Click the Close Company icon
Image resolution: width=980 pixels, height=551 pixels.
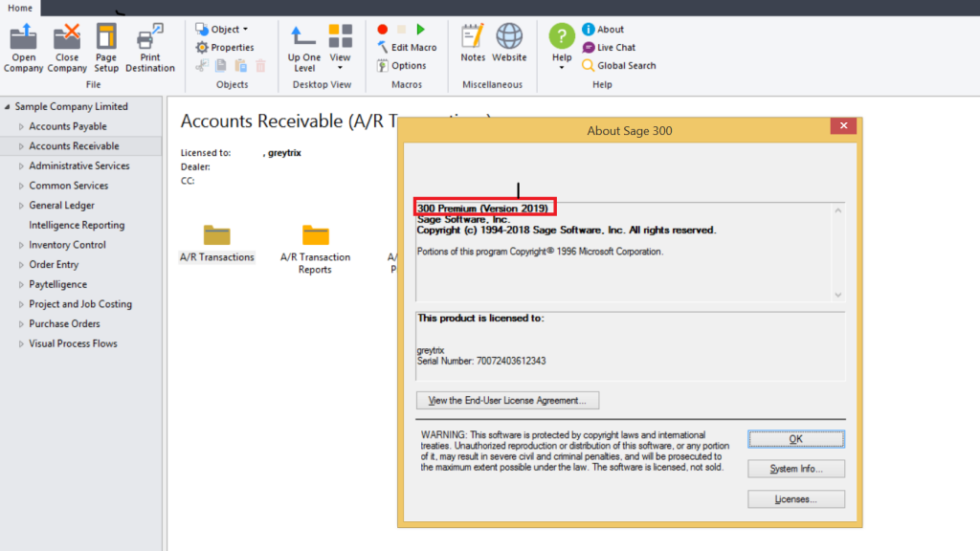click(x=67, y=48)
